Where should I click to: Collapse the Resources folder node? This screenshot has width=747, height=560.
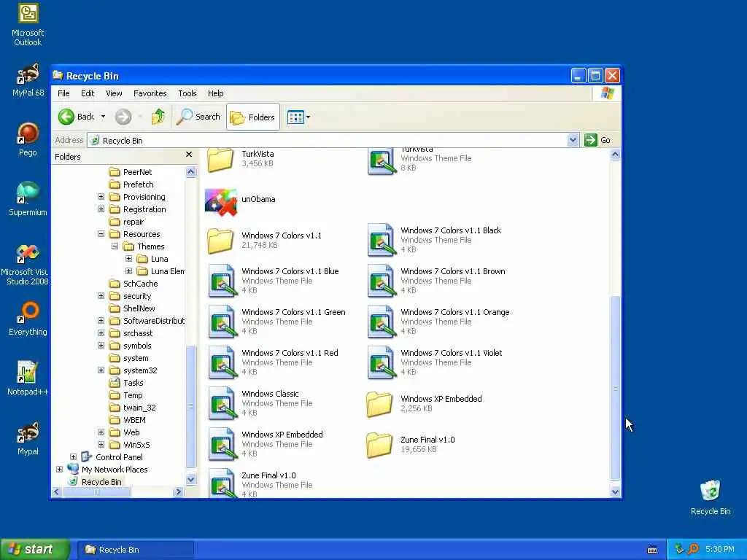tap(101, 234)
